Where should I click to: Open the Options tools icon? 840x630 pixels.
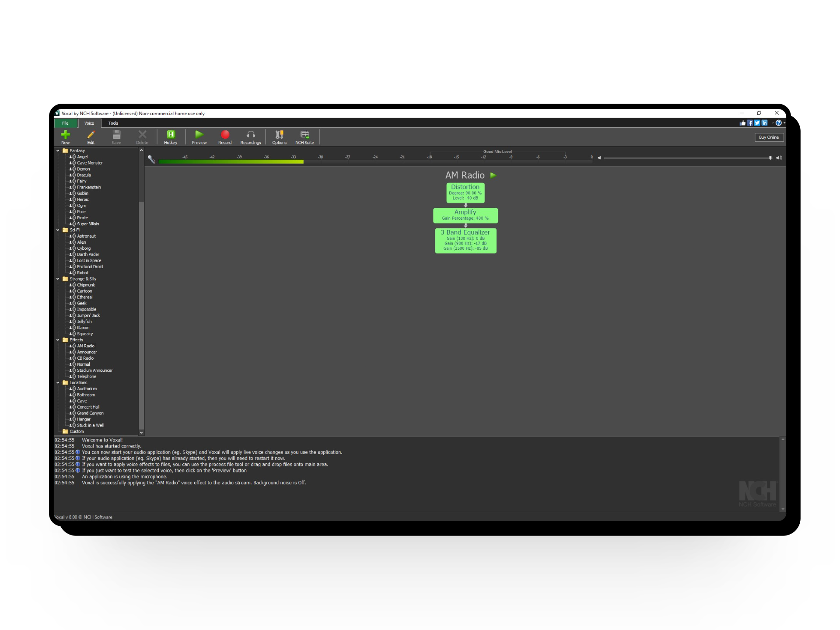[x=279, y=135]
